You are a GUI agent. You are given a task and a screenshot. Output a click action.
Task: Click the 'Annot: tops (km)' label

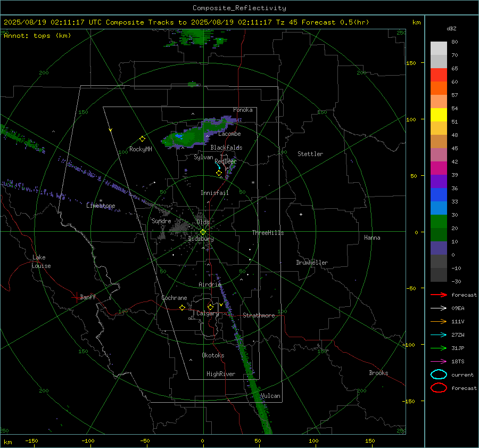[37, 36]
